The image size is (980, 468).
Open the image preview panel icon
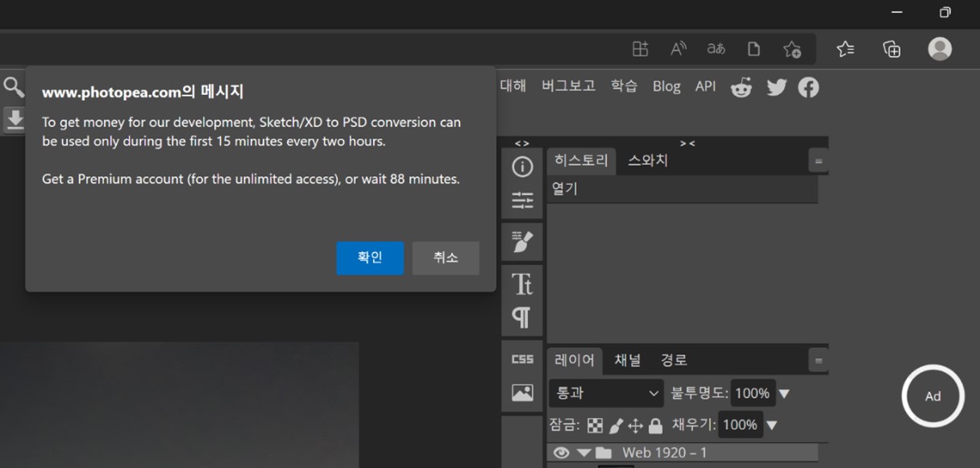(x=522, y=393)
